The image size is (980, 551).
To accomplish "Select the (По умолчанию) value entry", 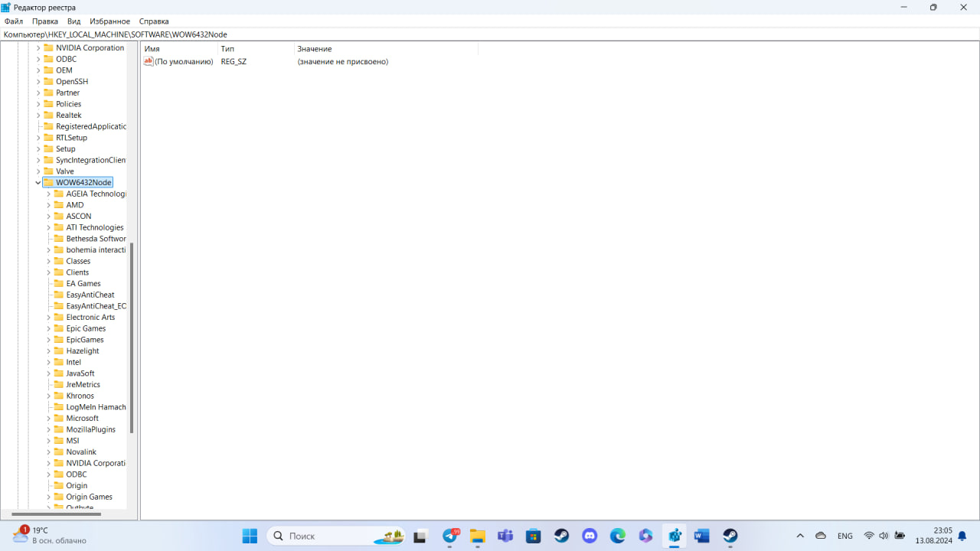I will [184, 61].
